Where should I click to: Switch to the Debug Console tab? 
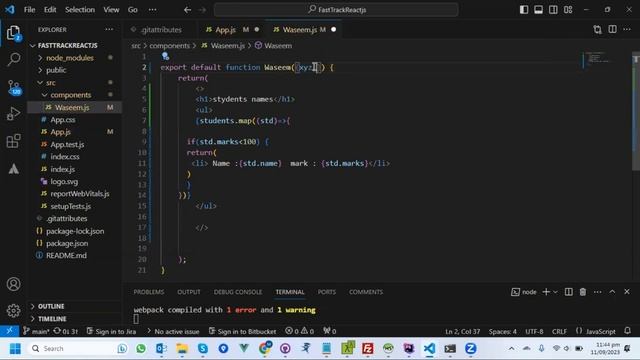[238, 292]
